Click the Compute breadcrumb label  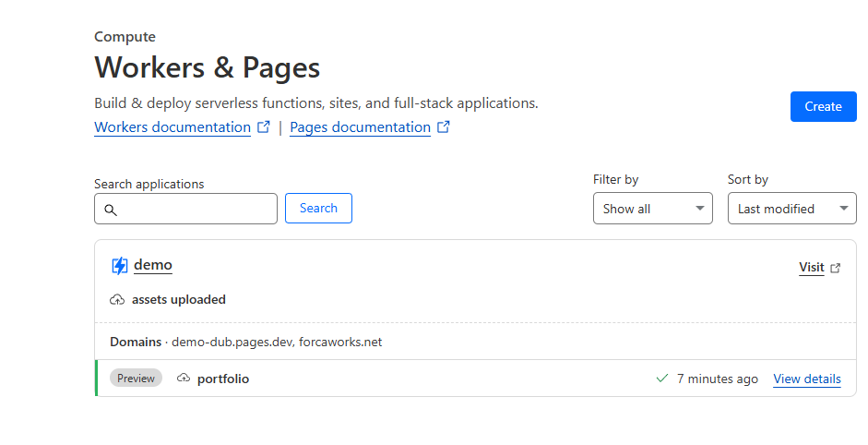point(125,37)
